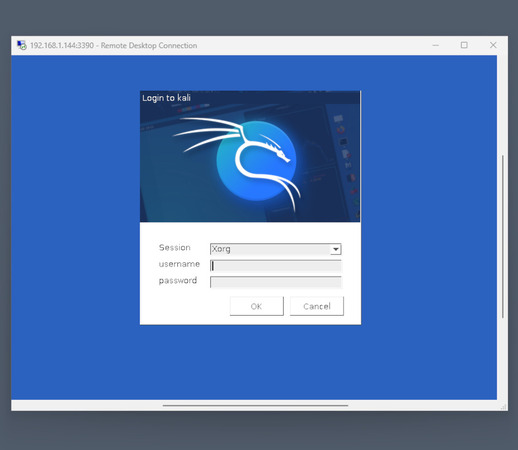Focus the username input field
This screenshot has height=450, width=518.
coord(276,266)
